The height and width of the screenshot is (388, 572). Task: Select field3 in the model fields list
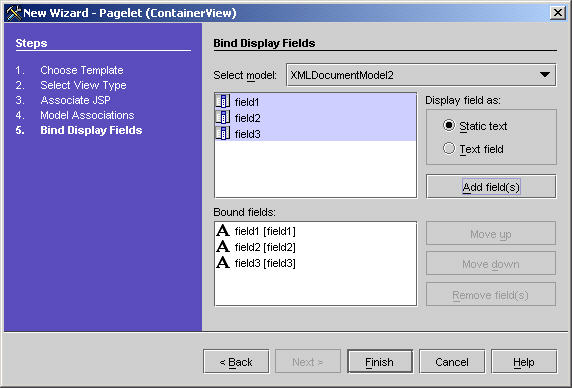(316, 134)
